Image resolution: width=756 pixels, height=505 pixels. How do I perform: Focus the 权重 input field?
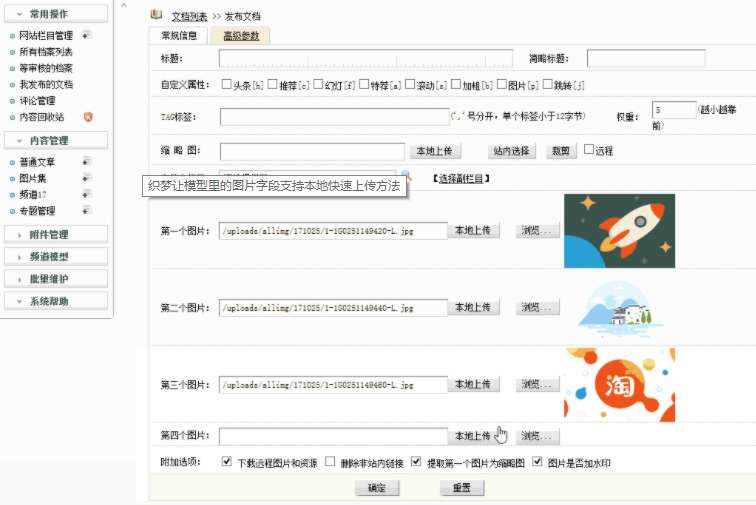click(x=674, y=110)
